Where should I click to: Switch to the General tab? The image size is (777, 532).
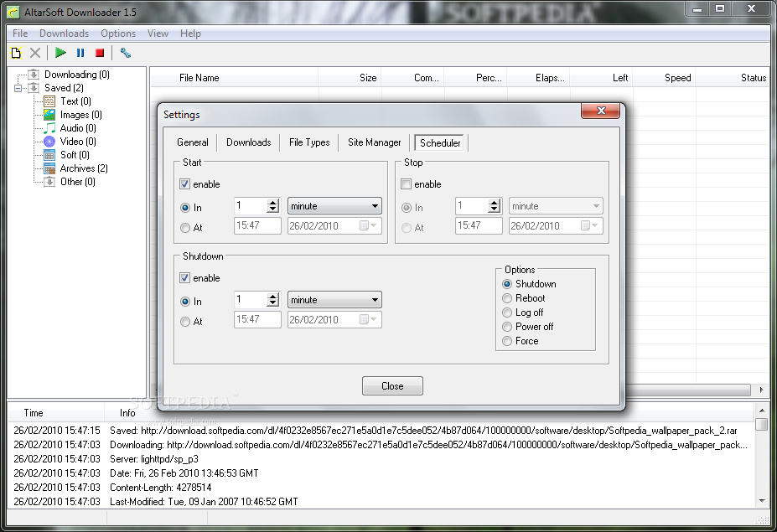click(x=192, y=142)
